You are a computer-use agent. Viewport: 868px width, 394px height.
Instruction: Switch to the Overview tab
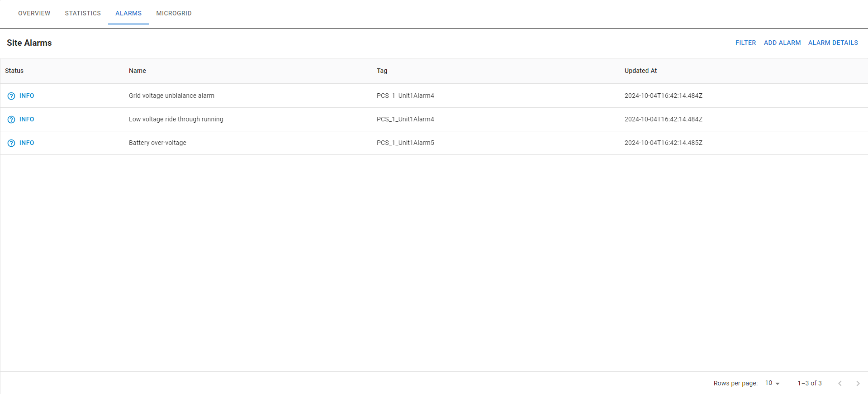(x=34, y=13)
